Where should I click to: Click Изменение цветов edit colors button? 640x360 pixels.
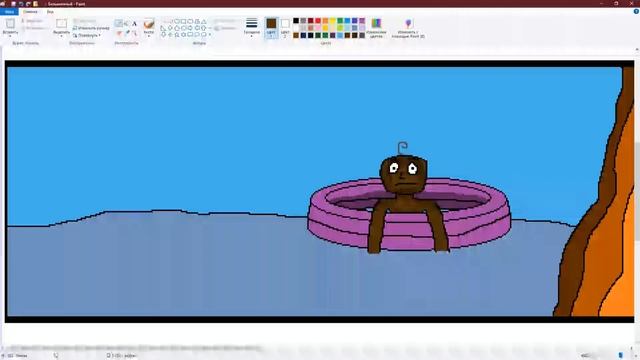[x=376, y=28]
